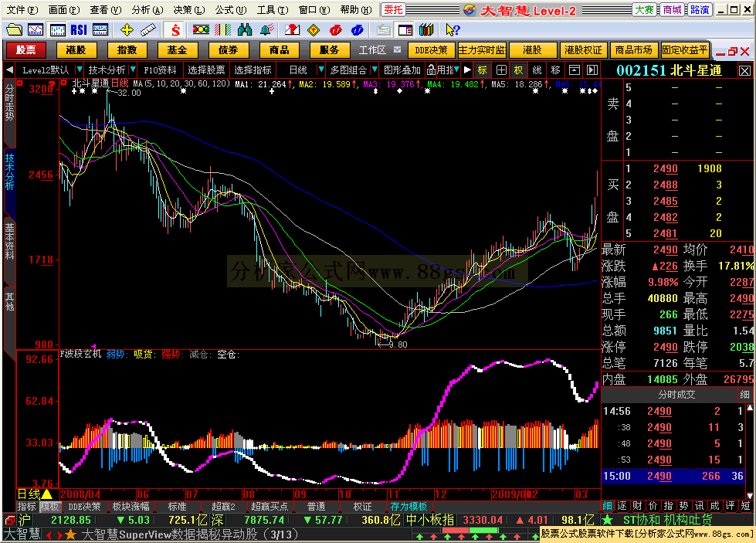The image size is (756, 543).
Task: Open the binoculars search tool
Action: (x=245, y=30)
